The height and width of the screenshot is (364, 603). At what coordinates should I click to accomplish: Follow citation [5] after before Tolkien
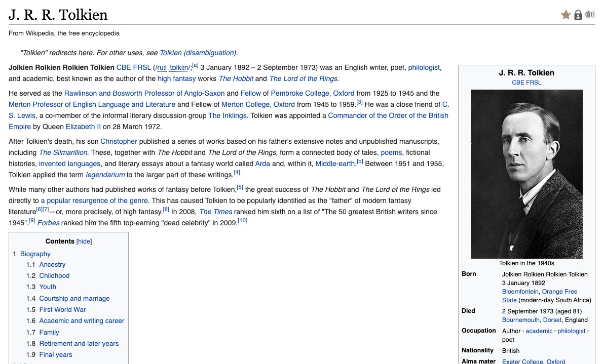[240, 187]
